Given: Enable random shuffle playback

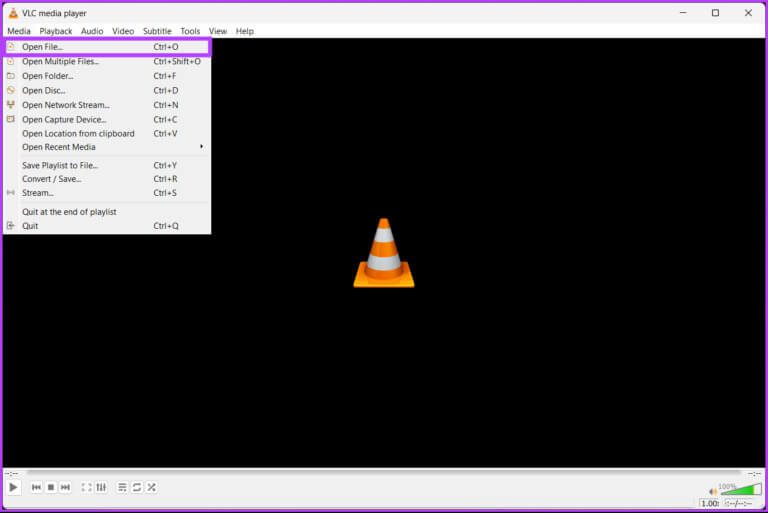Looking at the screenshot, I should [151, 487].
